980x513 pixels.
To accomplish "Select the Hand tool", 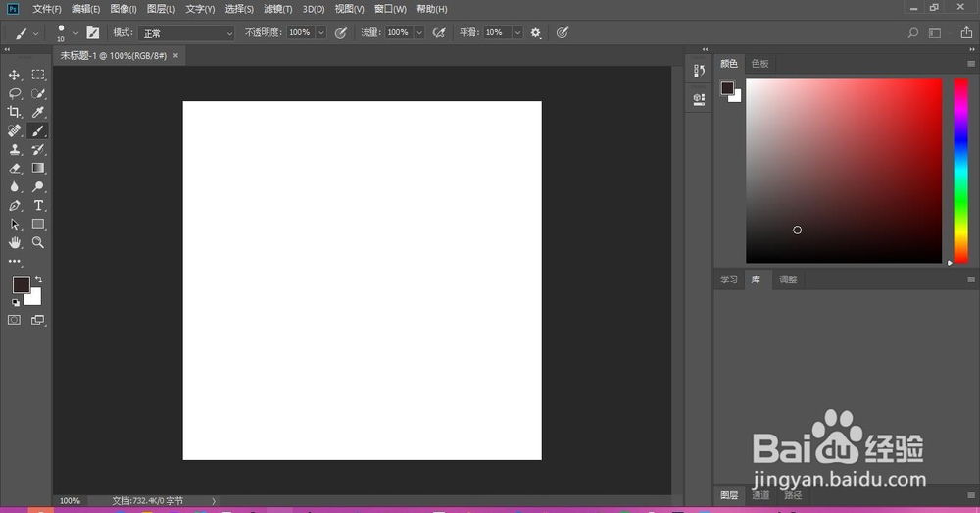I will coord(14,242).
